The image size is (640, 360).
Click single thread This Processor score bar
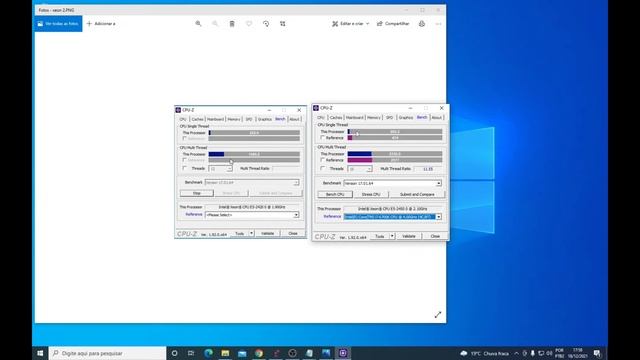[395, 132]
